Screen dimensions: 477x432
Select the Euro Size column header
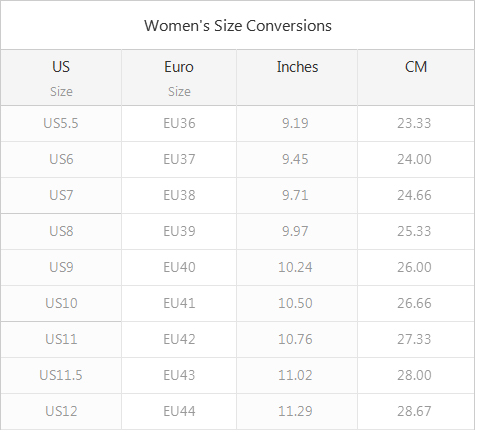click(179, 78)
